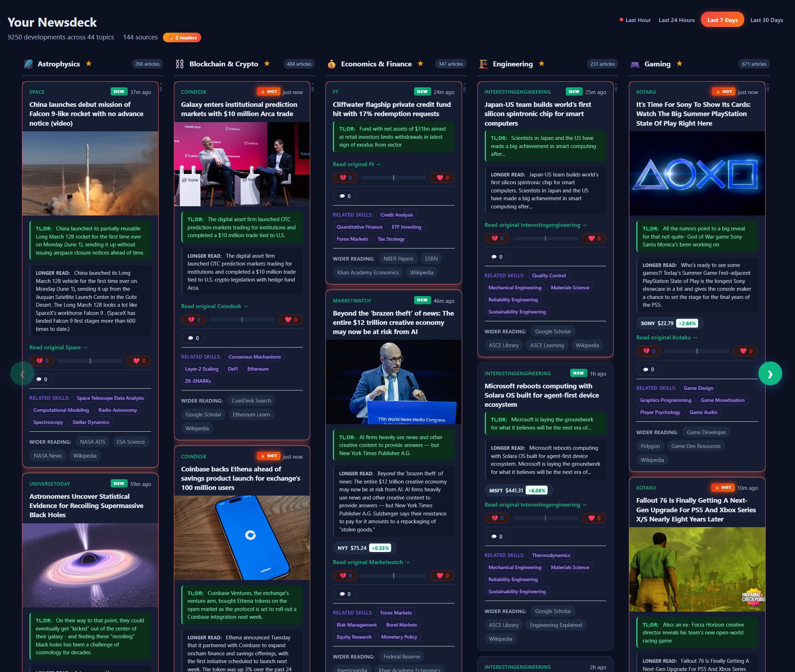Viewport: 795px width, 672px height.
Task: Click the MSFT $441.31 stock ticker
Action: (518, 490)
